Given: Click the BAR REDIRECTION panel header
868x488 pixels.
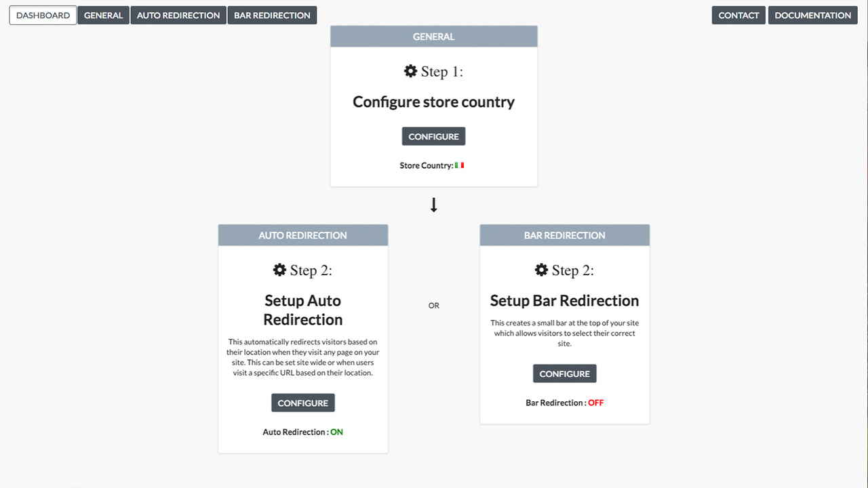Looking at the screenshot, I should point(564,235).
